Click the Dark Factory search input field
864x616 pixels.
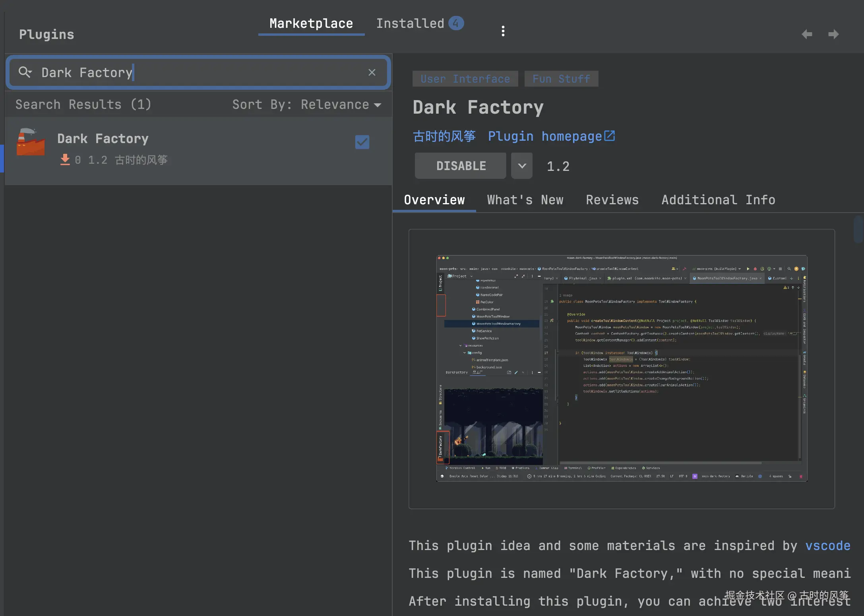(199, 72)
